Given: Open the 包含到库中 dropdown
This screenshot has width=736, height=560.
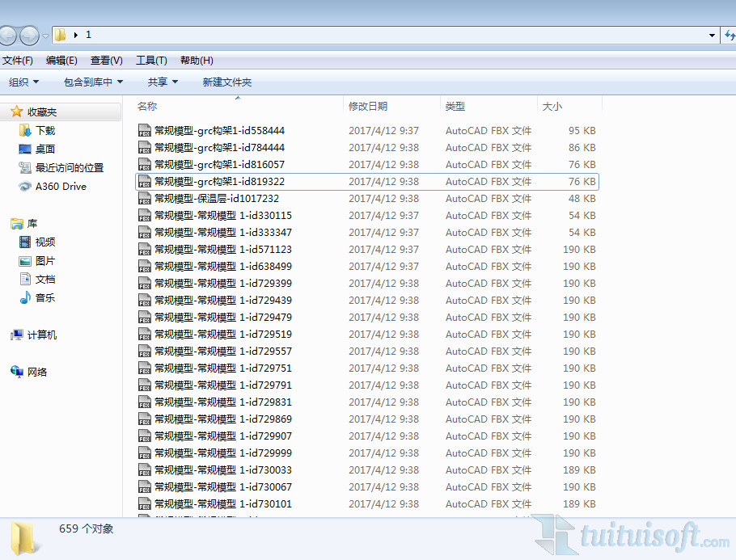Looking at the screenshot, I should click(x=93, y=82).
